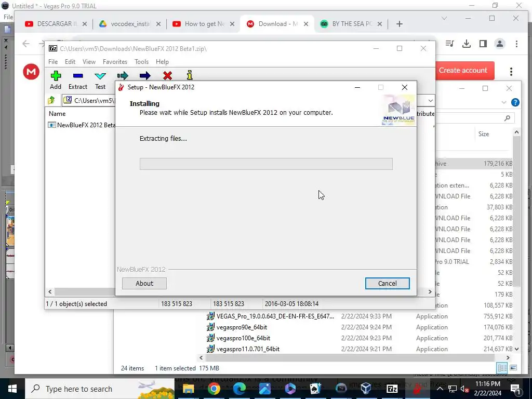Viewport: 532px width, 399px height.
Task: Click the taskbar search box
Action: coord(100,389)
